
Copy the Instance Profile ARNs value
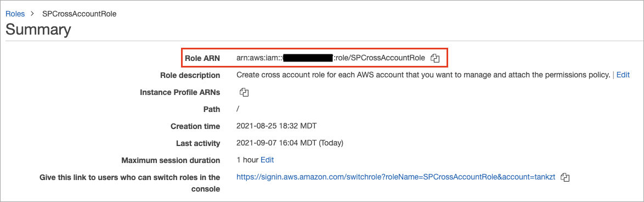pos(244,92)
